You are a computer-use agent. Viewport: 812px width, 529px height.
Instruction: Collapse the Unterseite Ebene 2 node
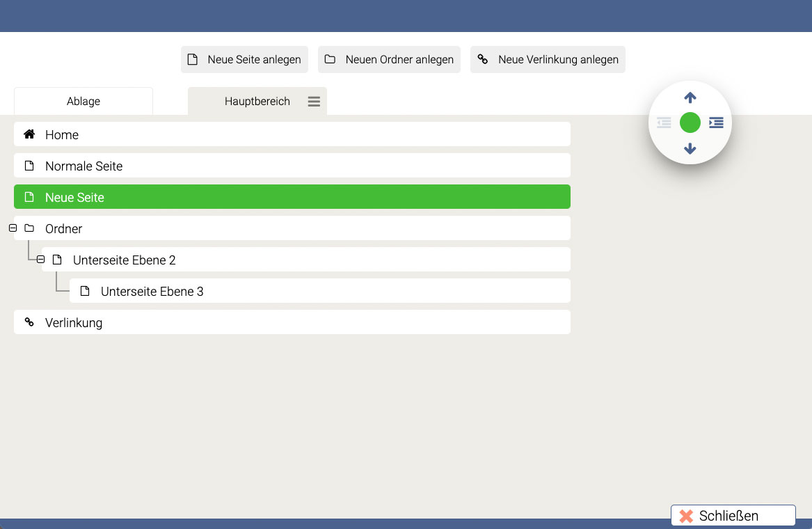pos(40,259)
